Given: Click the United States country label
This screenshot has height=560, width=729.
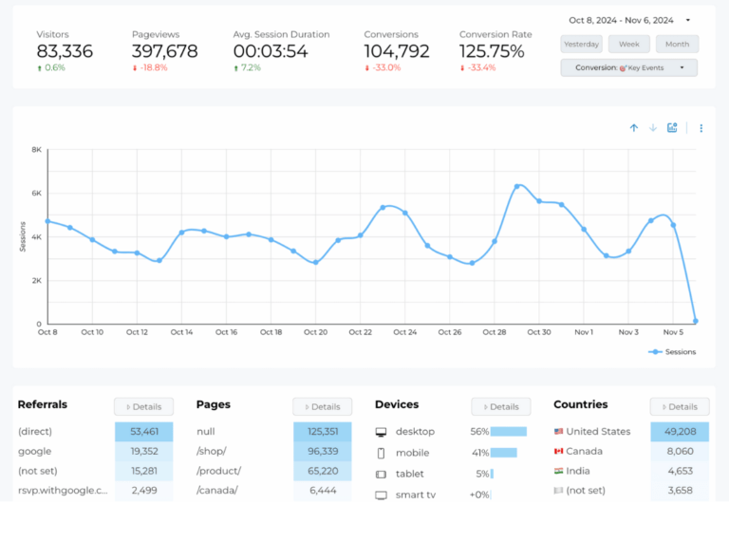Looking at the screenshot, I should [598, 432].
